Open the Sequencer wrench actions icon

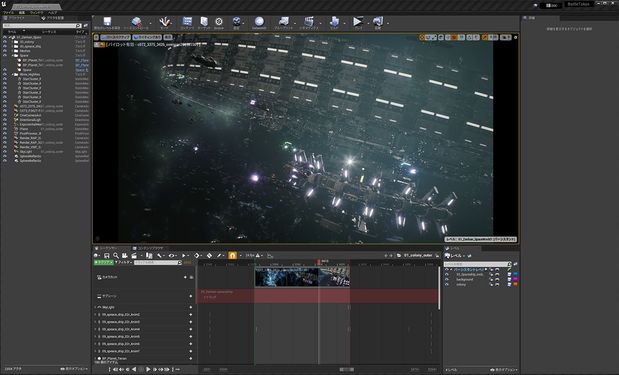(159, 256)
